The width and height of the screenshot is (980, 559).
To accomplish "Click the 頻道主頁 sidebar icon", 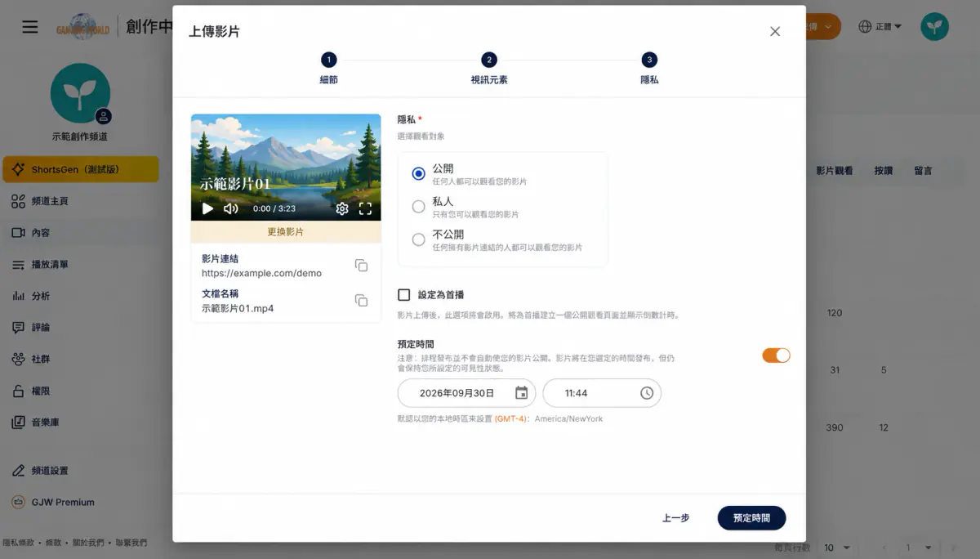I will point(18,201).
